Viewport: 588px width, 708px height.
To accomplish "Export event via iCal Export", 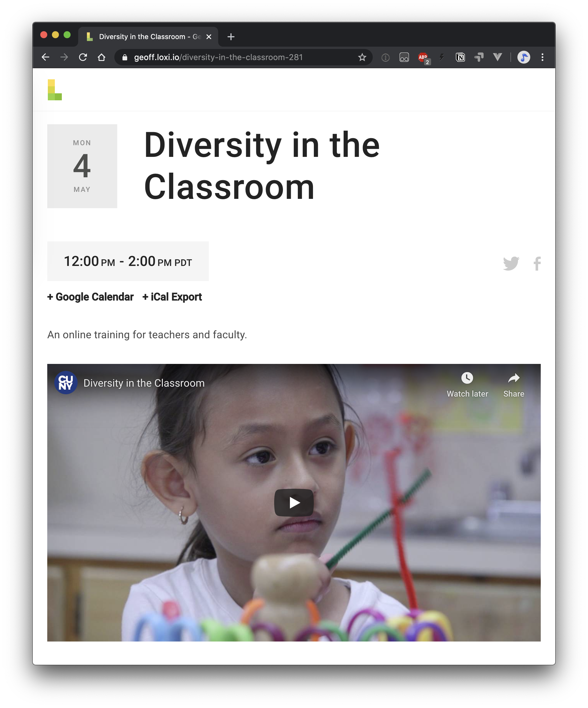I will [x=172, y=297].
